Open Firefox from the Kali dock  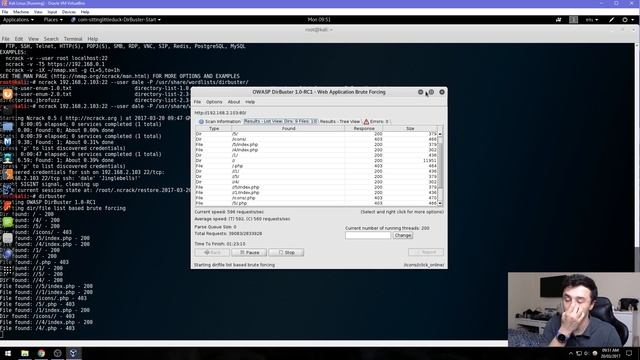point(7,94)
